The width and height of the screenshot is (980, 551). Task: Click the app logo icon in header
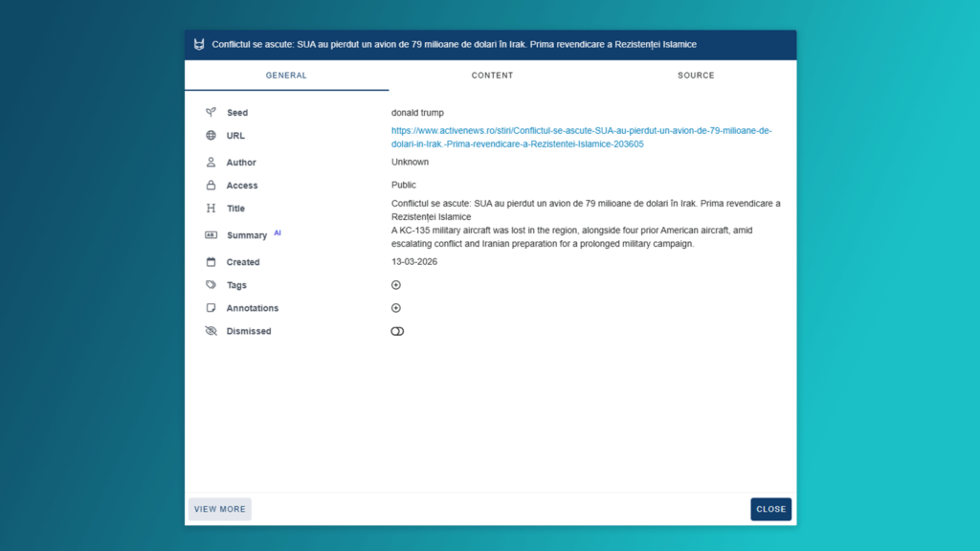click(199, 45)
